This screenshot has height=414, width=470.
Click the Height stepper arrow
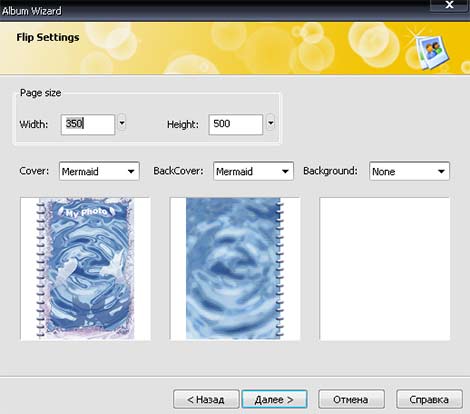[x=271, y=123]
